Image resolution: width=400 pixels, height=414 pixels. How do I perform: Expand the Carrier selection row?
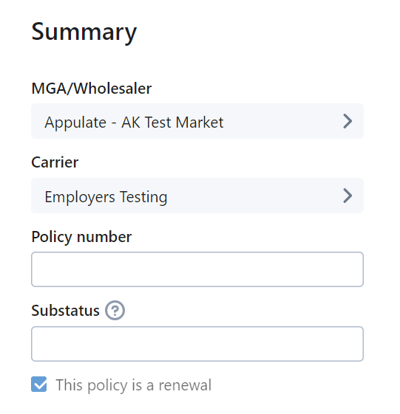coord(197,196)
